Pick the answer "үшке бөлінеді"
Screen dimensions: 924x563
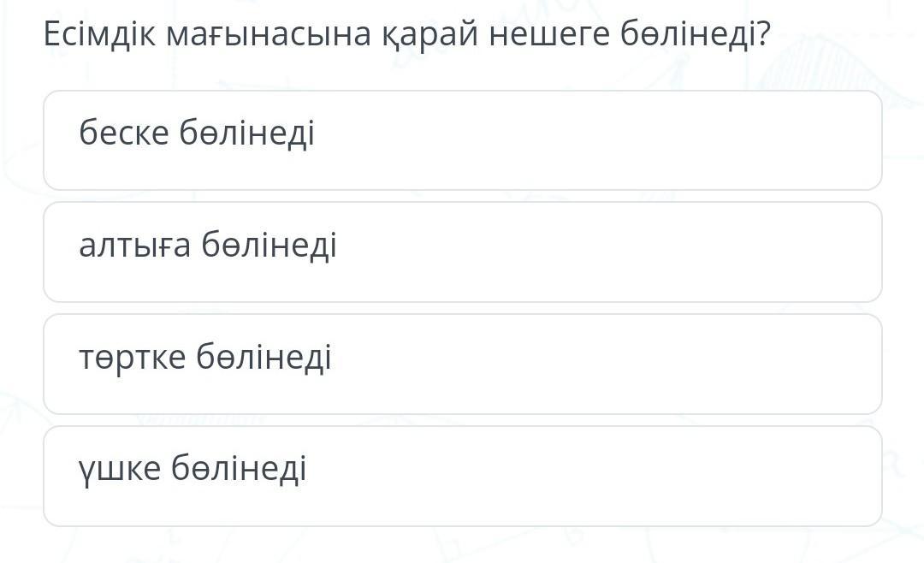(x=462, y=476)
